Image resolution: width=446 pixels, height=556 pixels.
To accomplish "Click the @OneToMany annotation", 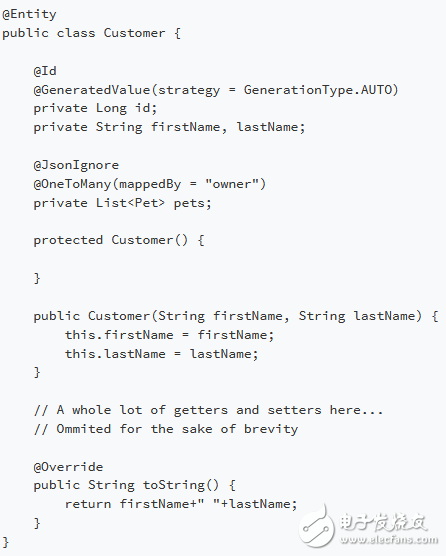I will point(72,184).
